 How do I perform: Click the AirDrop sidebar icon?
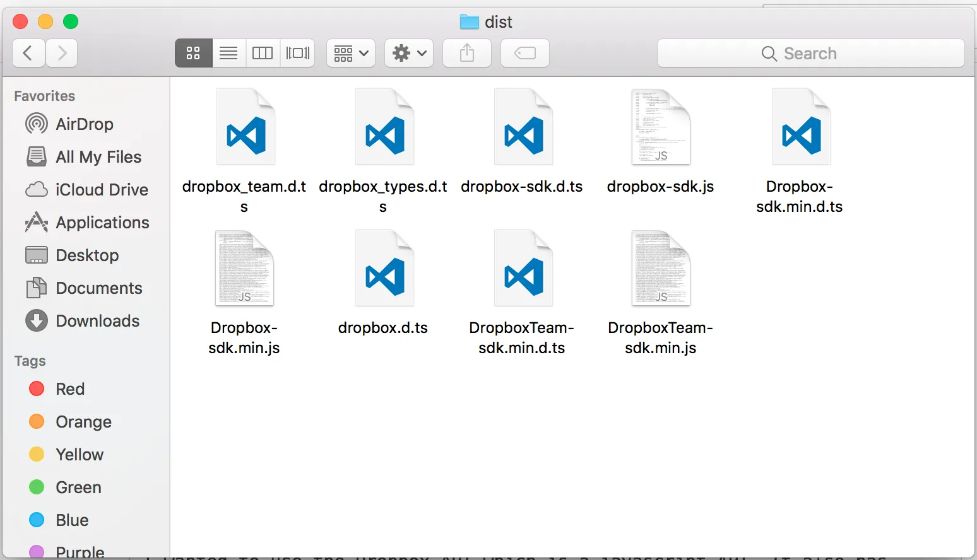[37, 124]
